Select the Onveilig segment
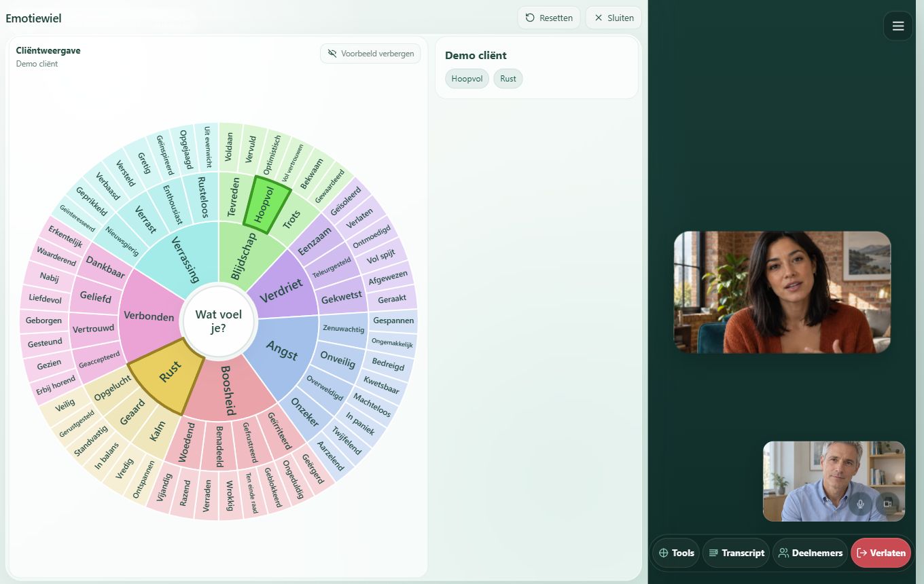The width and height of the screenshot is (924, 584). [338, 359]
